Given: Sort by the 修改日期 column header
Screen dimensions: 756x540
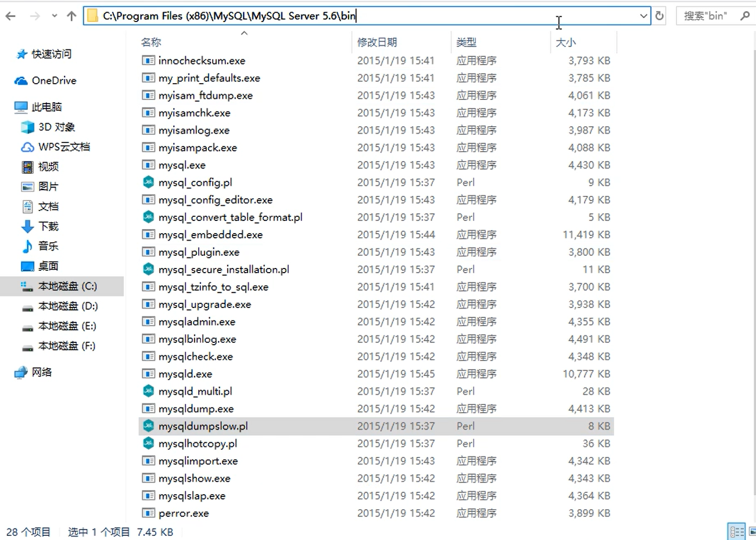Looking at the screenshot, I should [x=377, y=42].
